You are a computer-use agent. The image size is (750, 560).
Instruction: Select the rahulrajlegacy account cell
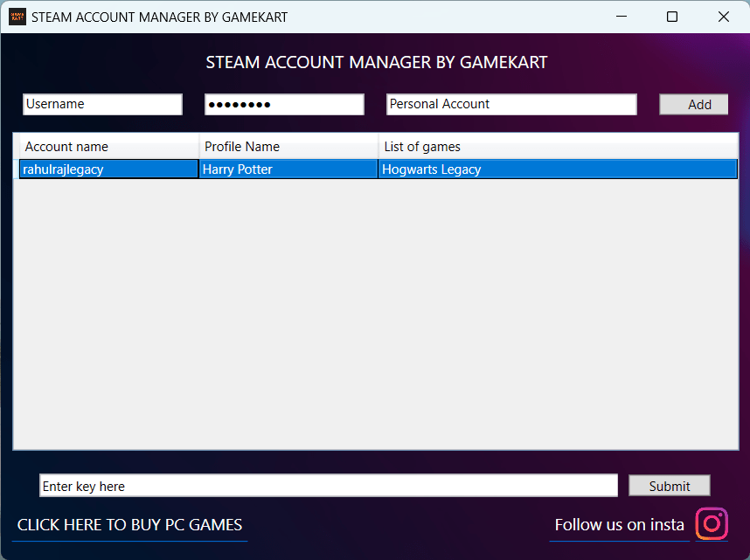109,169
